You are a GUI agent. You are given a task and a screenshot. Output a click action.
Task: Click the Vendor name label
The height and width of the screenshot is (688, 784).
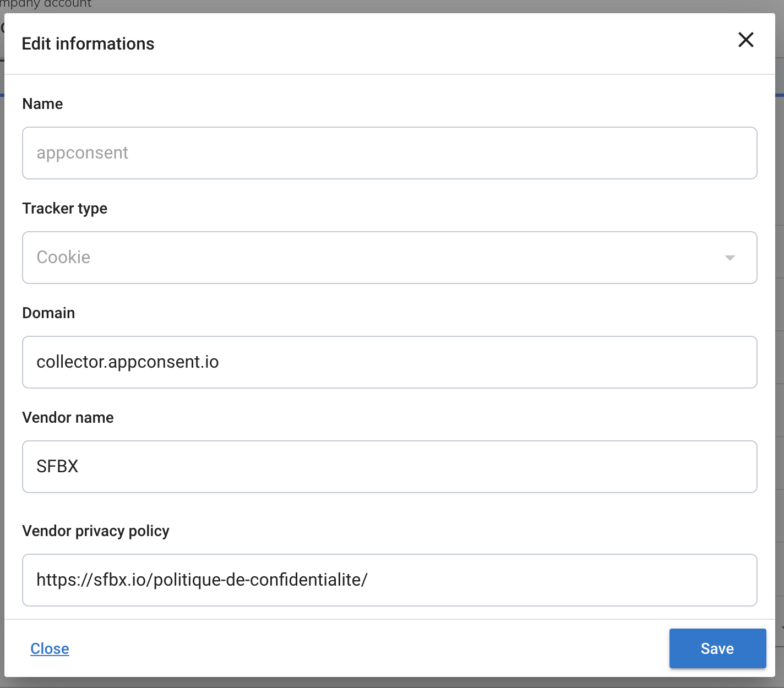[x=68, y=417]
